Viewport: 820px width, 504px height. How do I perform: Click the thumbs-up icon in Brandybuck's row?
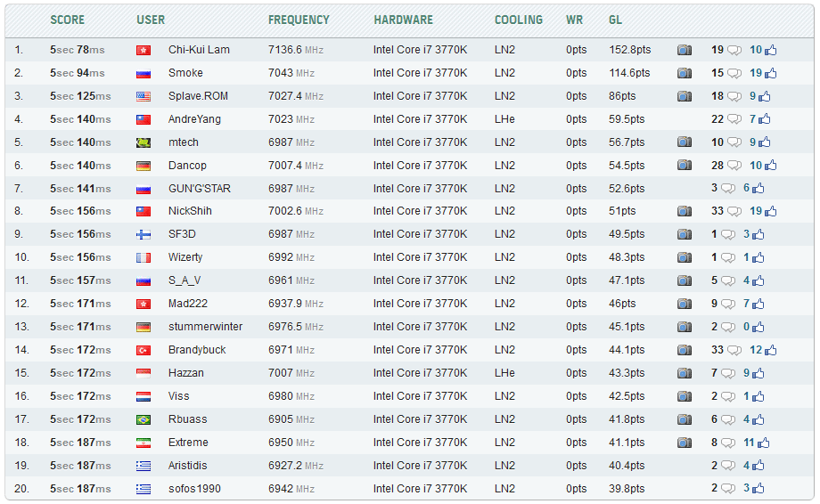(x=770, y=351)
